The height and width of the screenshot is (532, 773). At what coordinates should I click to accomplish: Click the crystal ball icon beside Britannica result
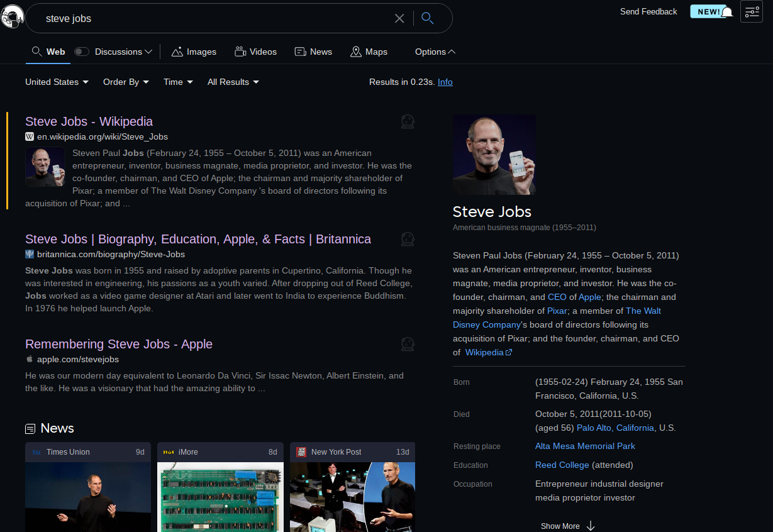(408, 239)
